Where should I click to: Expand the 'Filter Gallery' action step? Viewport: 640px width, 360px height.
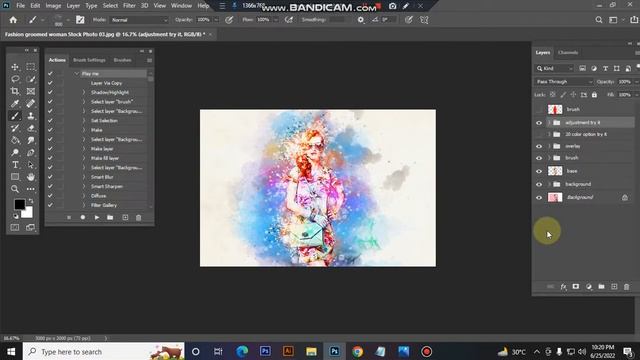coord(84,205)
